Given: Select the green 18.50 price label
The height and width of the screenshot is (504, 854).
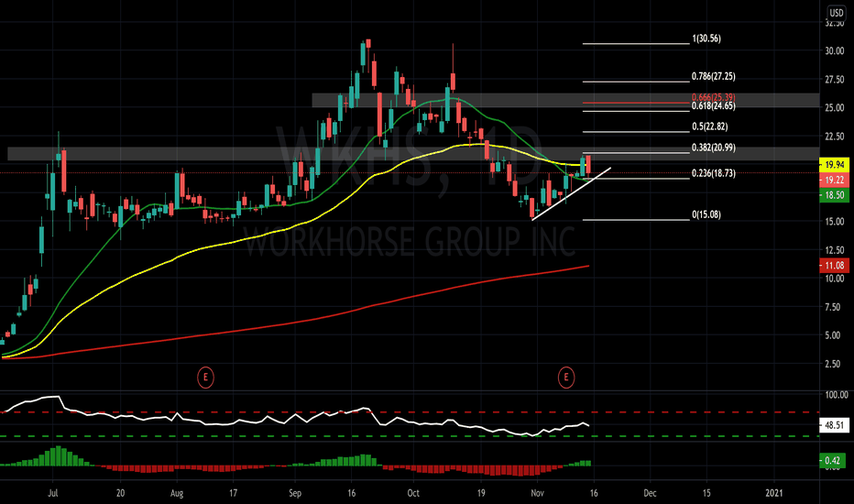Looking at the screenshot, I should [834, 195].
